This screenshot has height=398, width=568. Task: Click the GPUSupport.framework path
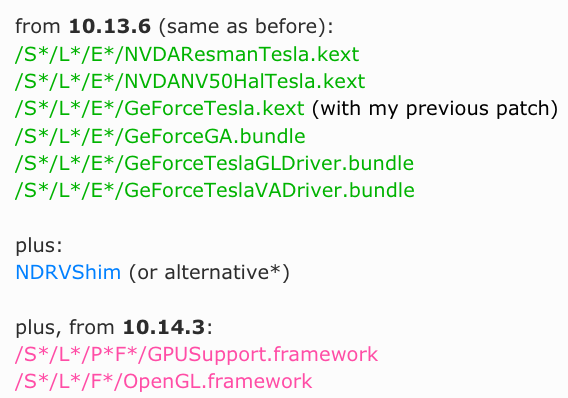click(196, 355)
